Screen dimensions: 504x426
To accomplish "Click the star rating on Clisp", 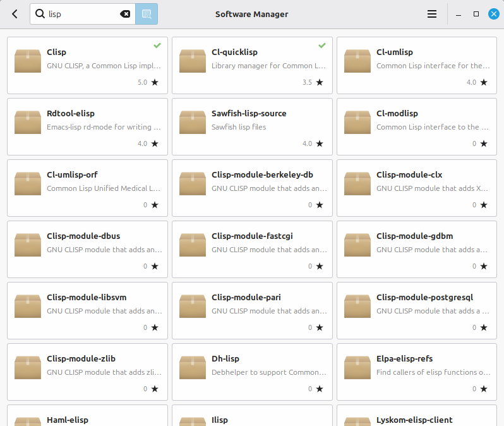I will (x=148, y=82).
